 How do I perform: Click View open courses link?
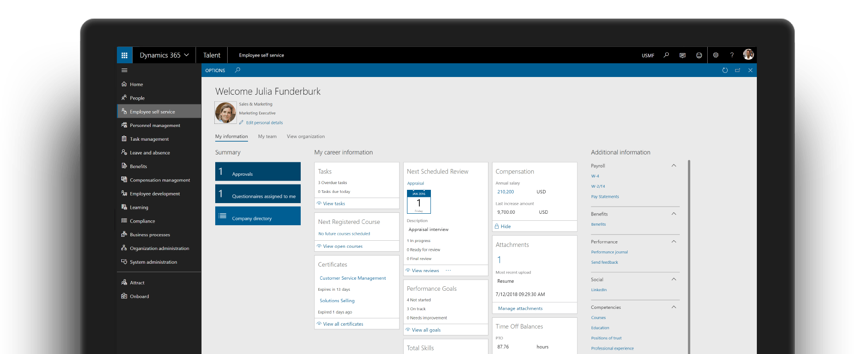coord(343,246)
